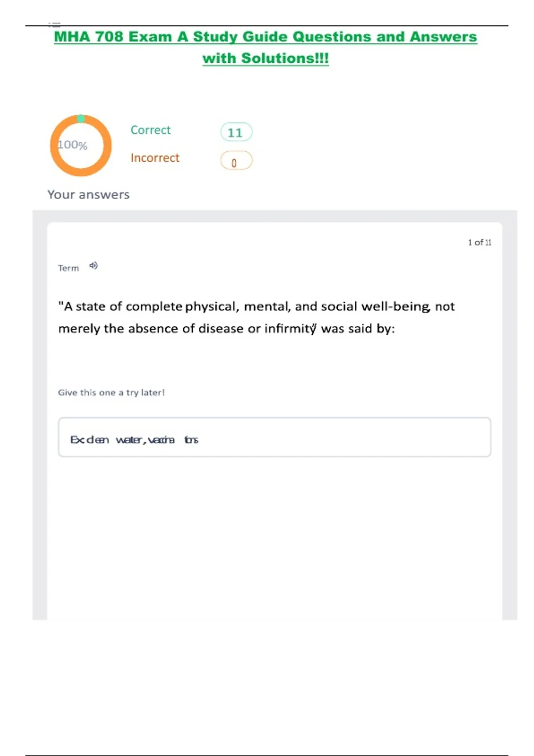Viewport: 534px width, 756px height.
Task: Click the small list icon above the title
Action: click(54, 24)
